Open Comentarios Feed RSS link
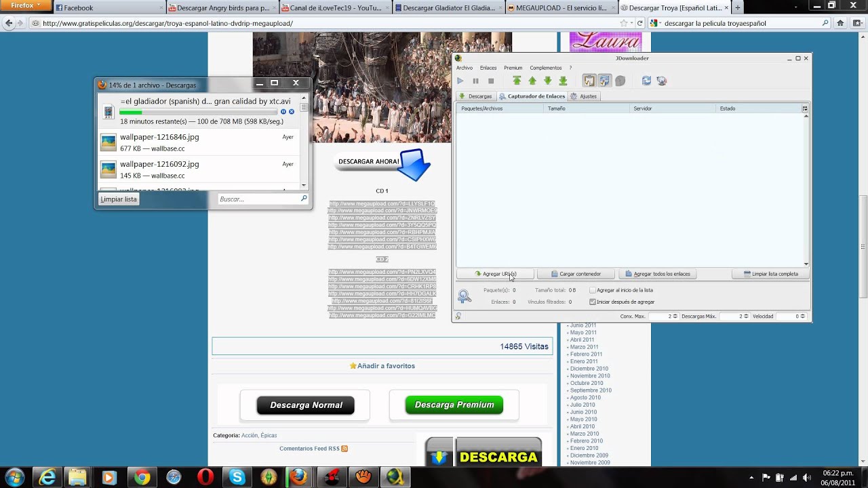Image resolution: width=868 pixels, height=488 pixels. [309, 449]
